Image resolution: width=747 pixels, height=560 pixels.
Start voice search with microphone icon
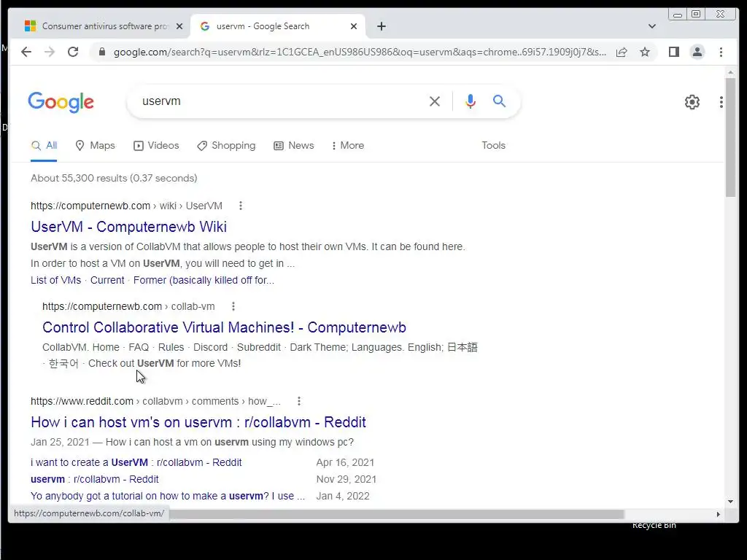click(x=471, y=101)
